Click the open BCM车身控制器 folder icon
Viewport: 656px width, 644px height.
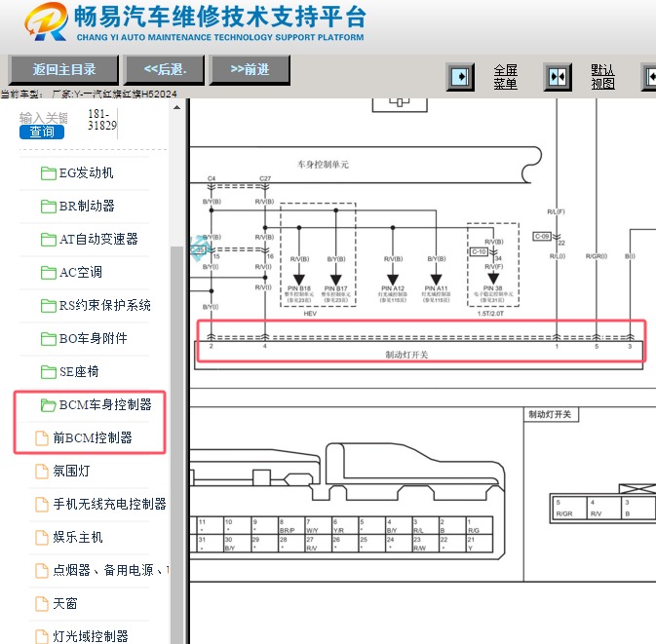pyautogui.click(x=49, y=404)
